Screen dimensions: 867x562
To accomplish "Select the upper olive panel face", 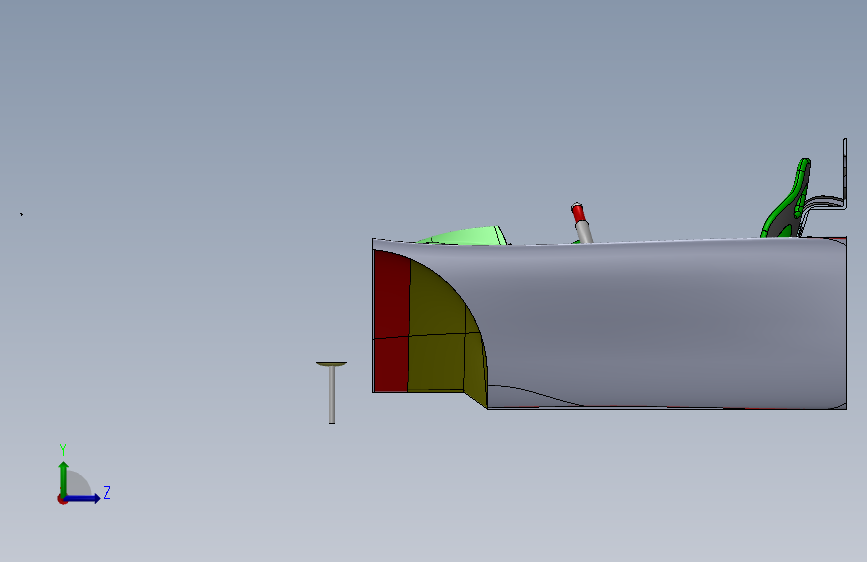I will tap(436, 301).
